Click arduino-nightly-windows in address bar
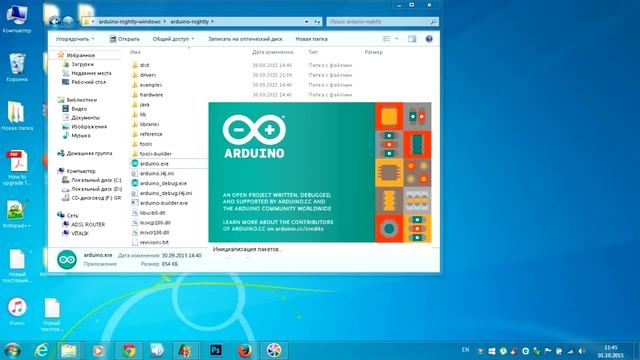This screenshot has height=360, width=640. (129, 22)
